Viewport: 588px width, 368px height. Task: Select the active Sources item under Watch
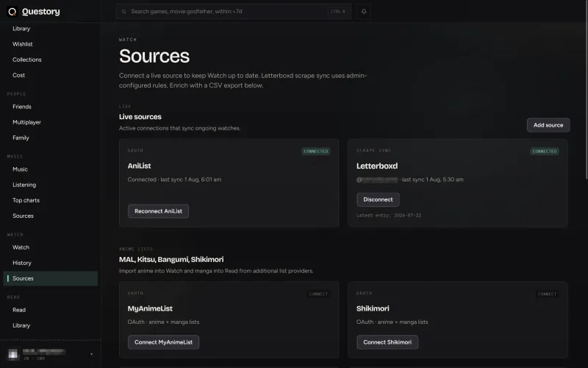point(50,279)
